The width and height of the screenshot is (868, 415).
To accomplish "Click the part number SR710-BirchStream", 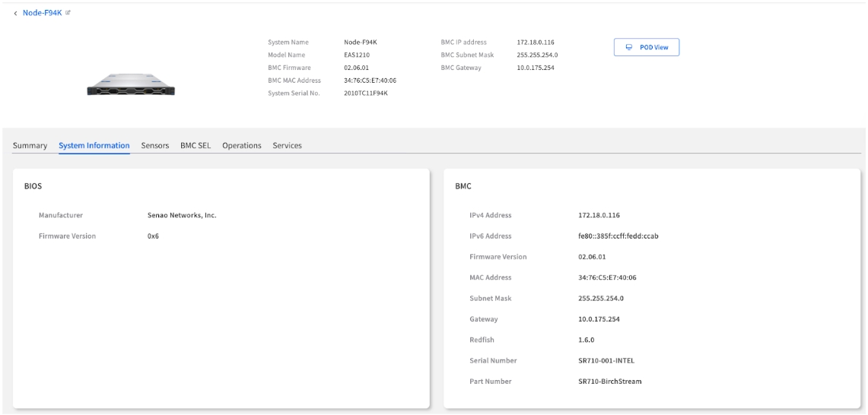I will (609, 381).
